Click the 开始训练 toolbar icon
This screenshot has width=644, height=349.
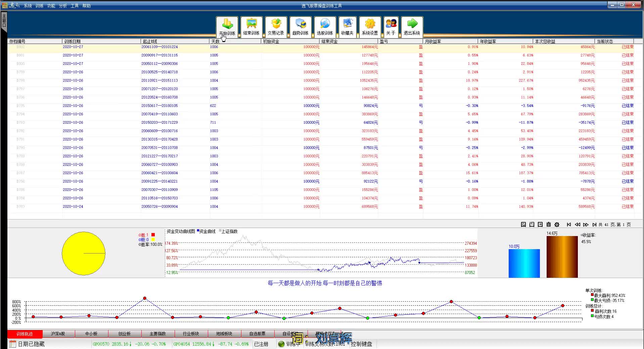click(227, 27)
